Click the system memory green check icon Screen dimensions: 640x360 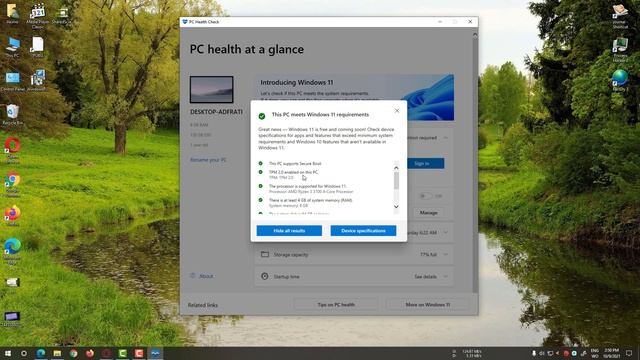260,200
